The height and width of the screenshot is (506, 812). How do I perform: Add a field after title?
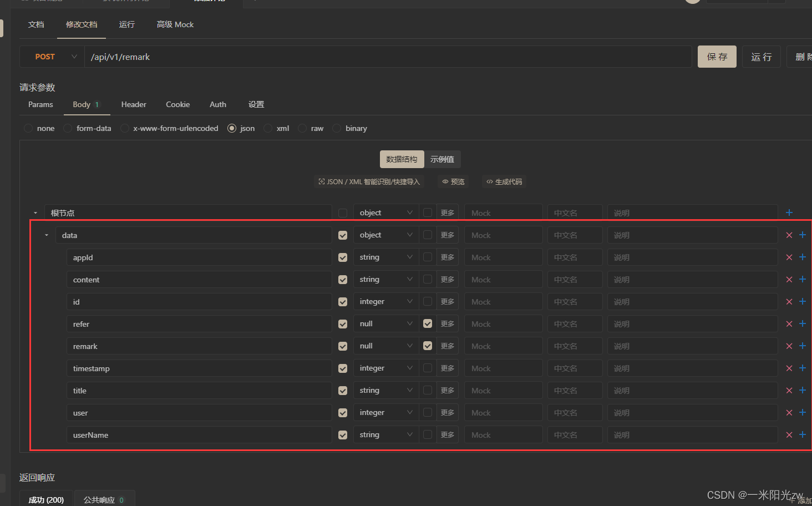[x=803, y=391]
